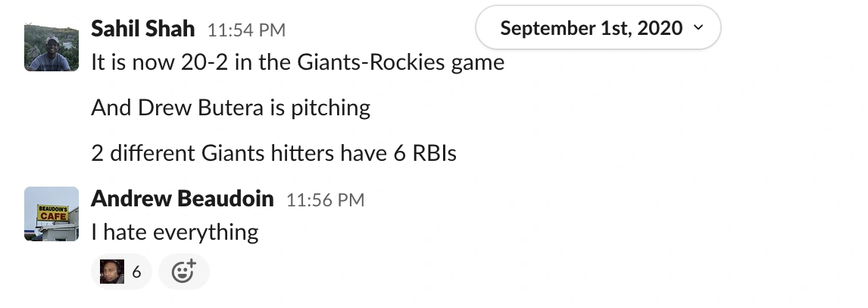Select the "I hate everything" message
Image resolution: width=868 pixels, height=308 pixels.
click(x=175, y=231)
